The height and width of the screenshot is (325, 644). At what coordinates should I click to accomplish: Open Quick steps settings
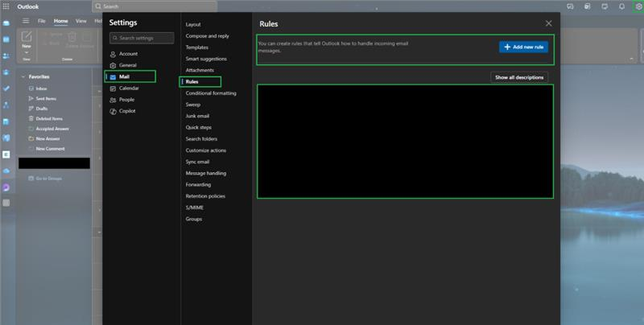pyautogui.click(x=198, y=128)
